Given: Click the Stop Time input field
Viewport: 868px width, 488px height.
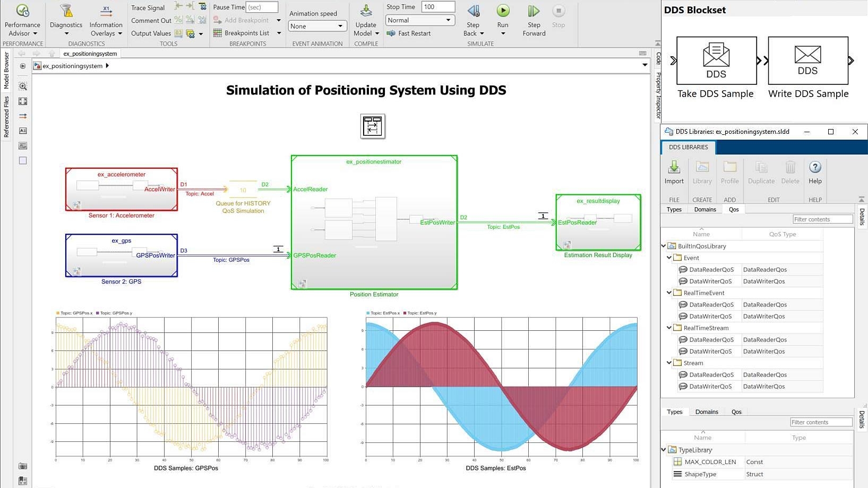Looking at the screenshot, I should 438,7.
